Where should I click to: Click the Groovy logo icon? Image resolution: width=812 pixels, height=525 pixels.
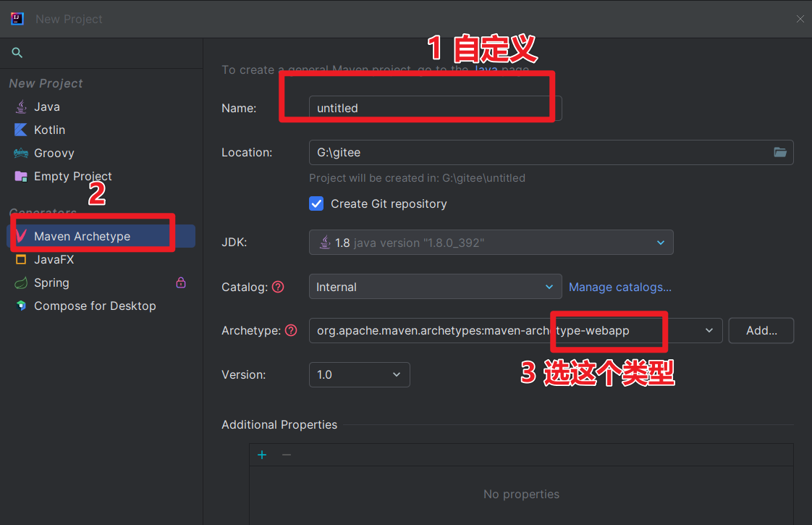pos(21,154)
